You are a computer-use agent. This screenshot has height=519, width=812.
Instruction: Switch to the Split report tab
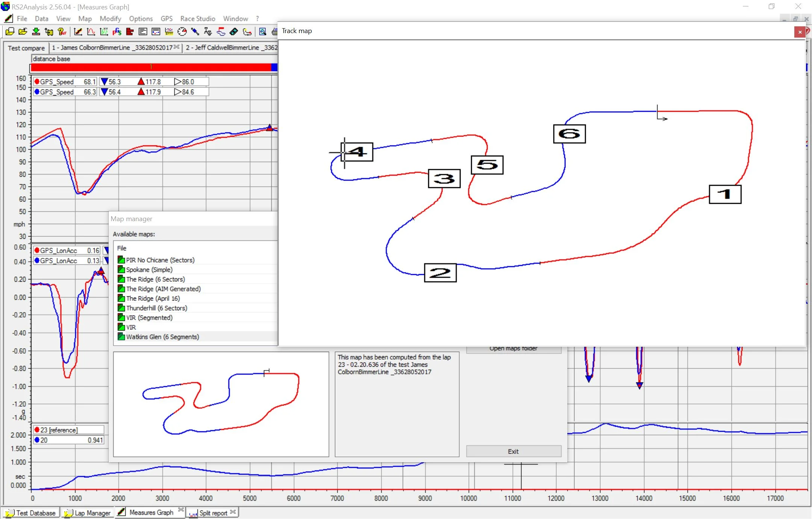pos(213,513)
